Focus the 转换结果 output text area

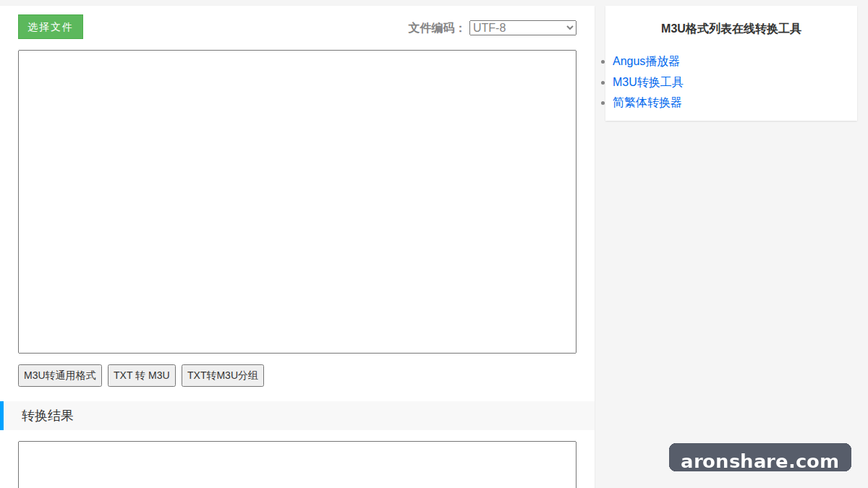pos(297,464)
